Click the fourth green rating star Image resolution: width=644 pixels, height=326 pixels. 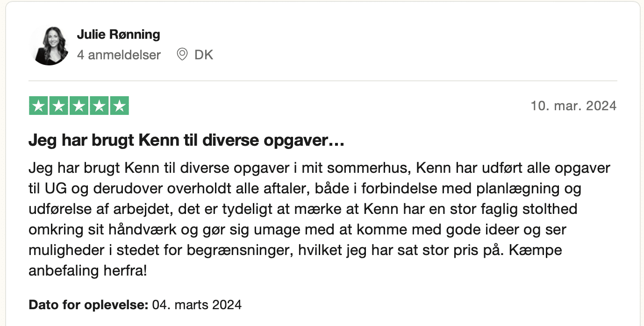(x=99, y=106)
